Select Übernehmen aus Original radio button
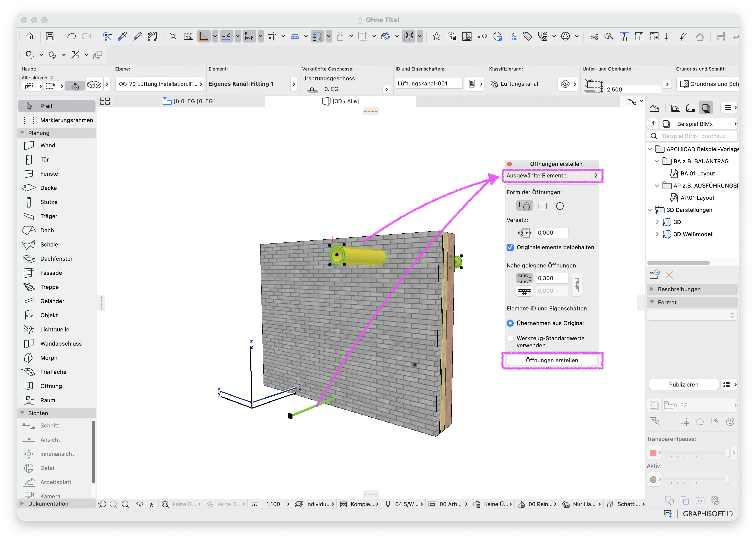This screenshot has height=542, width=756. [510, 323]
